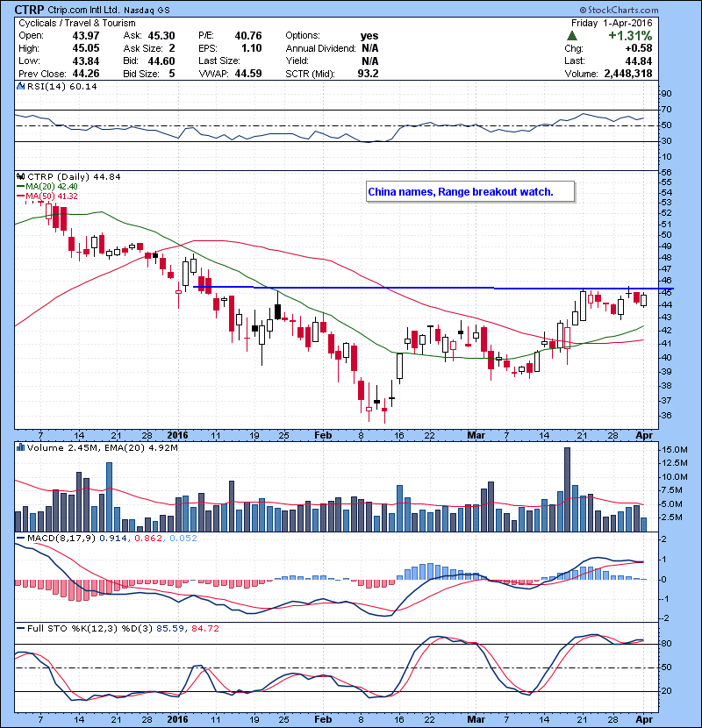
Task: Select the green MA(20) 42.40 legend entry
Action: point(47,187)
